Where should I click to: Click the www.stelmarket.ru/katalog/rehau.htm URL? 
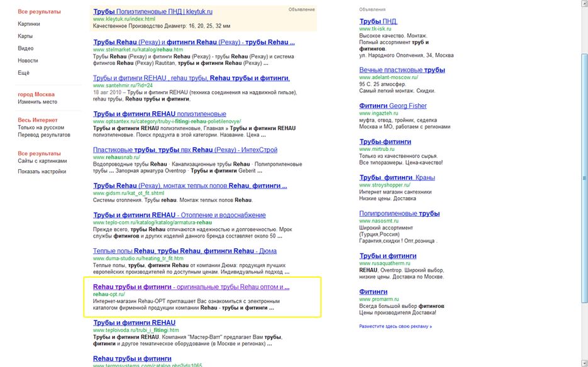click(x=138, y=50)
